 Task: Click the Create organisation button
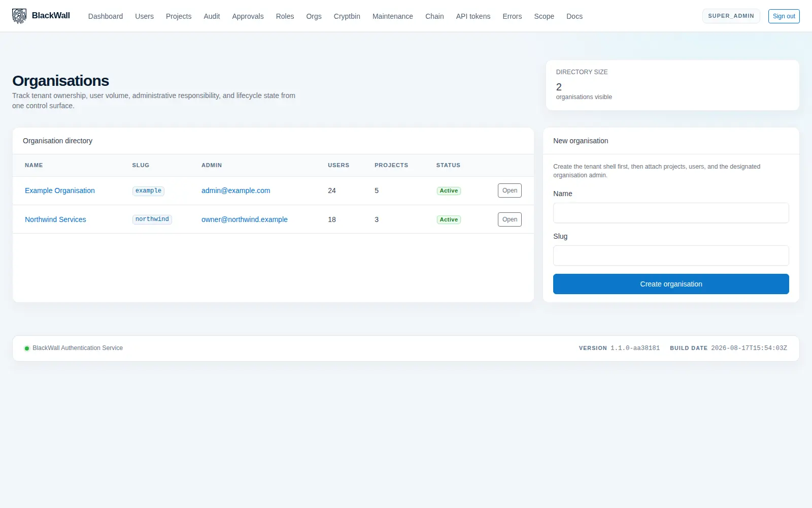pos(671,284)
